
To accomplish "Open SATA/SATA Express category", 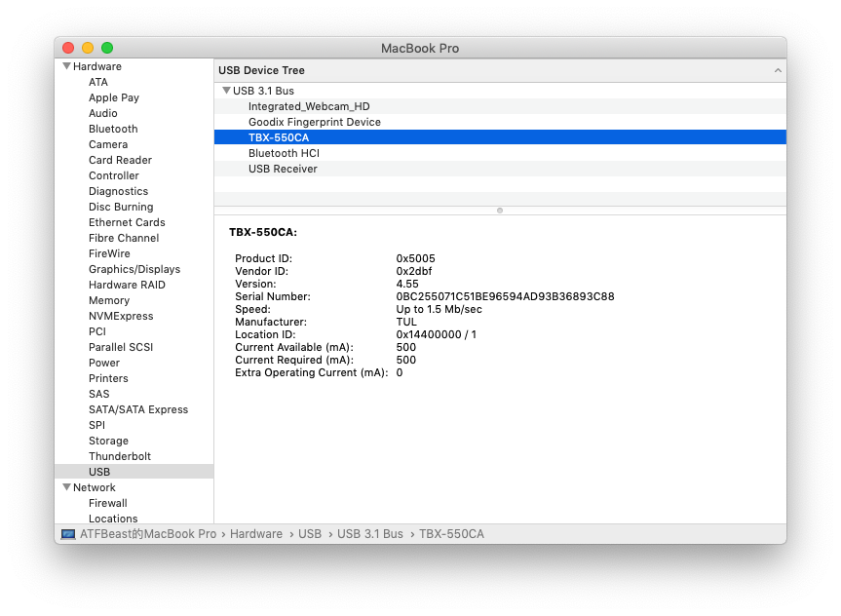I will 138,408.
